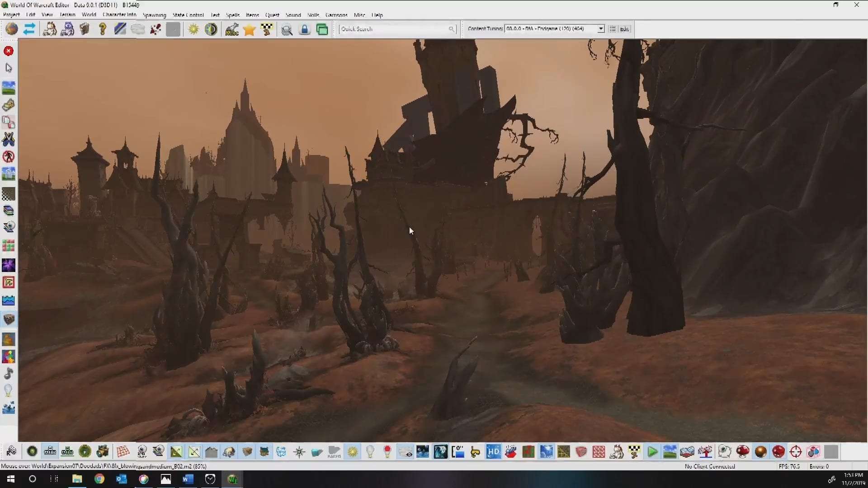Click the magnifier search toolbar icon
The height and width of the screenshot is (488, 868).
click(x=287, y=29)
